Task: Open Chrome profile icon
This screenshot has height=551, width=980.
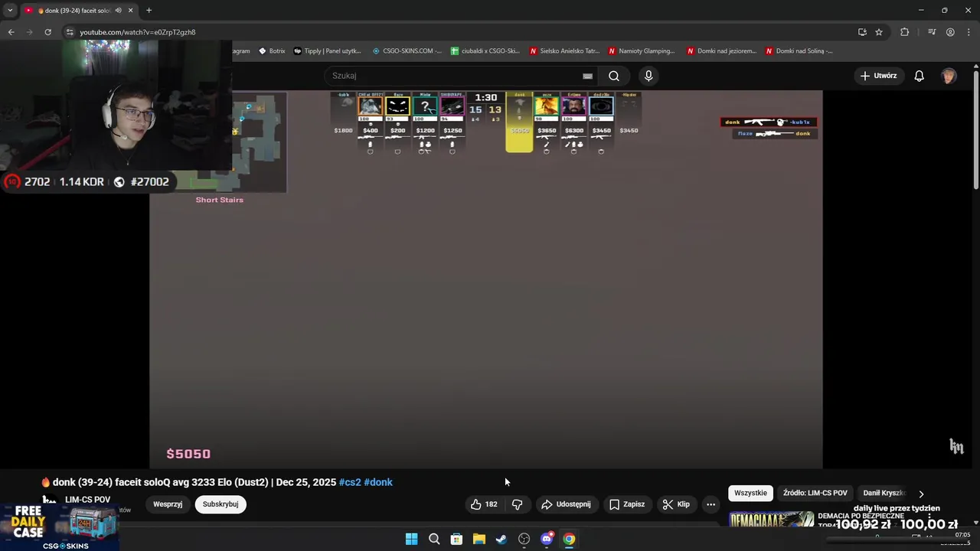Action: click(950, 32)
